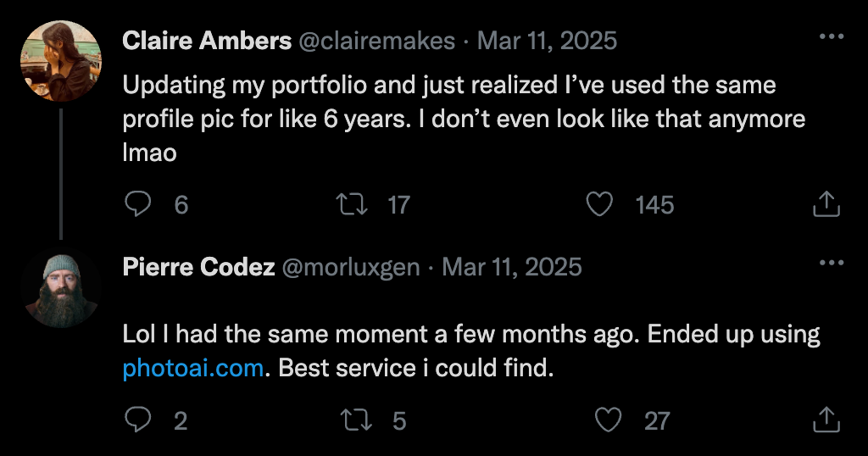The width and height of the screenshot is (868, 456).
Task: Open Claire Ambers' profile name
Action: coord(207,41)
